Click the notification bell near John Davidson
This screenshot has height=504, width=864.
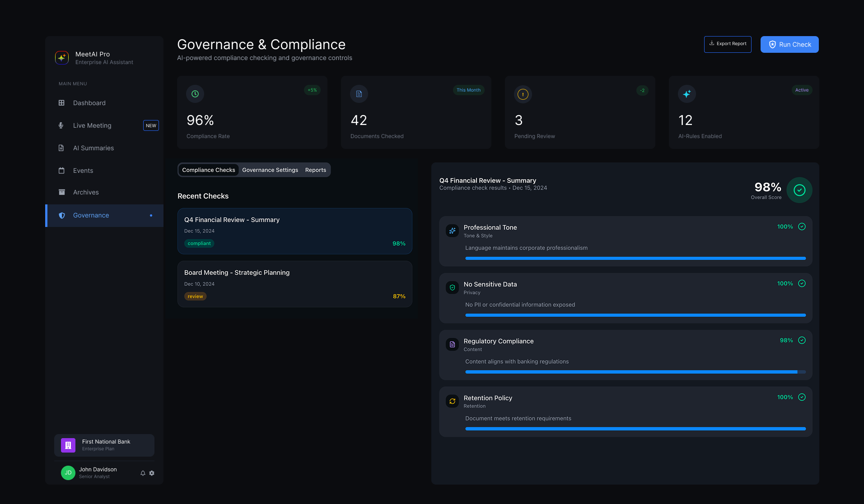pyautogui.click(x=143, y=473)
